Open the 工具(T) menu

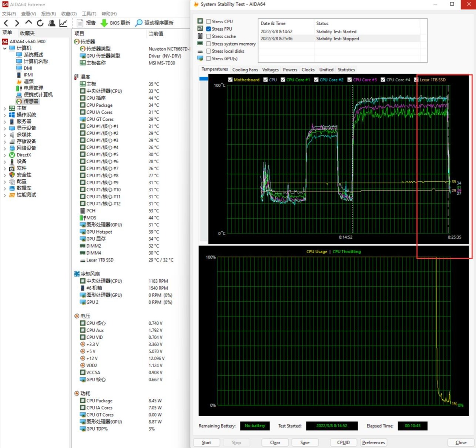tap(89, 14)
